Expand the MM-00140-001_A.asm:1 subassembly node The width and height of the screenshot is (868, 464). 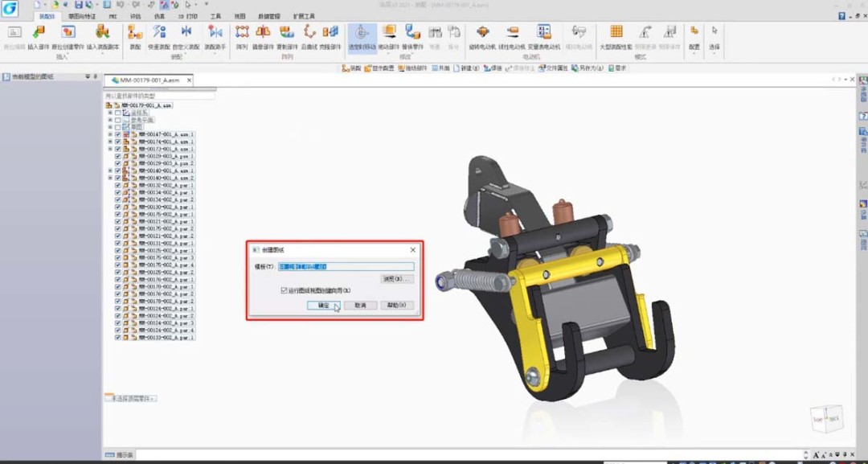110,170
